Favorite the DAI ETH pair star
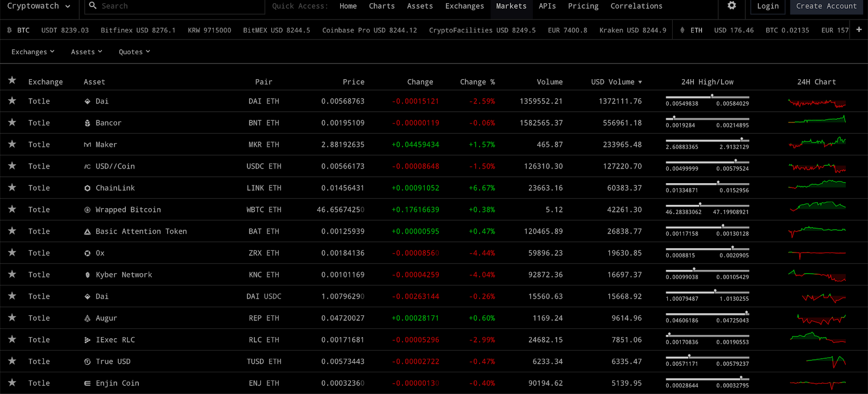This screenshot has width=868, height=394. click(12, 101)
